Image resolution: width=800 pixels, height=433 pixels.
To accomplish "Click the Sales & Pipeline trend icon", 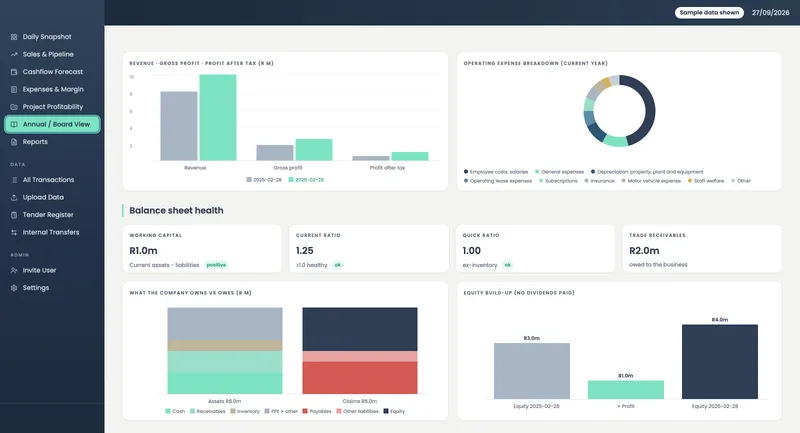I will 14,54.
